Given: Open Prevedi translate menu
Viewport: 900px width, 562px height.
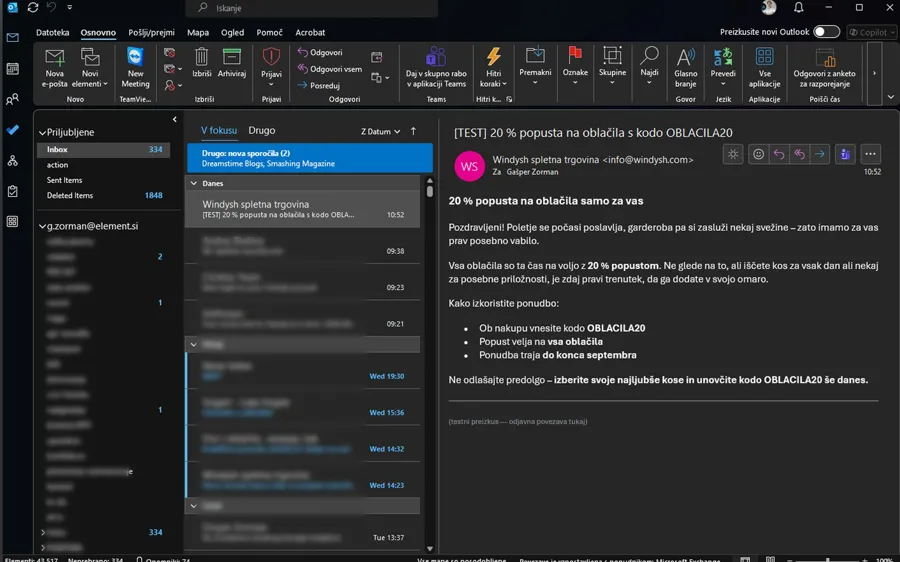Looking at the screenshot, I should point(723,68).
